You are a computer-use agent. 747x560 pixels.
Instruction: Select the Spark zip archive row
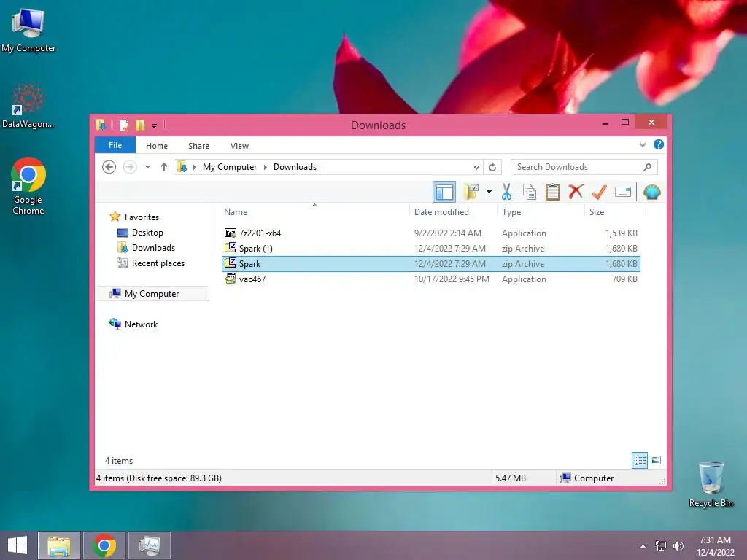[x=430, y=264]
